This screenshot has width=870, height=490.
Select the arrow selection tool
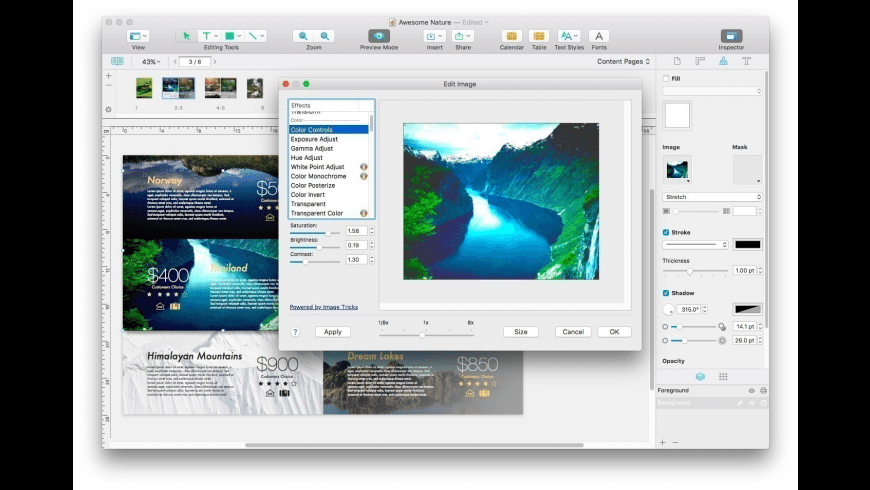186,36
